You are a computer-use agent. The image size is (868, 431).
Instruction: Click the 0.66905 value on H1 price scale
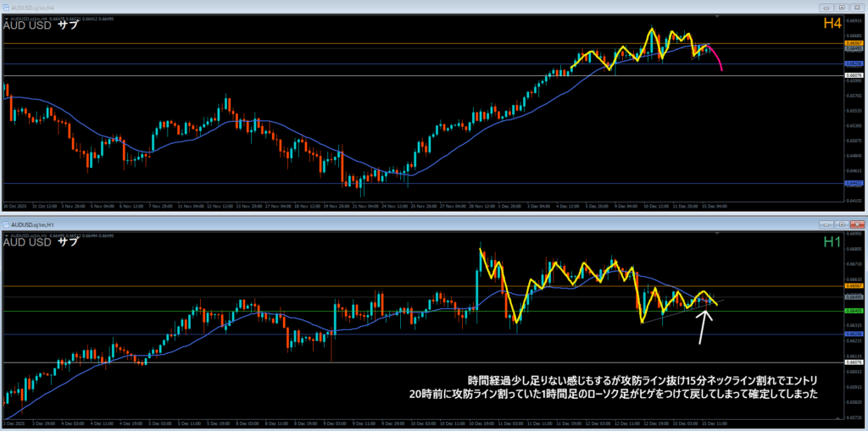[854, 234]
